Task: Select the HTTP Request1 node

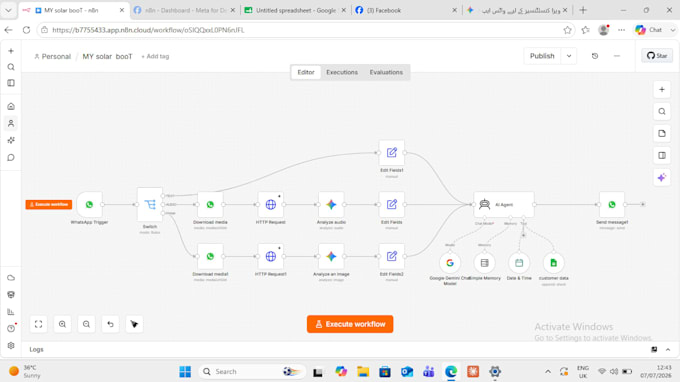Action: tap(271, 256)
